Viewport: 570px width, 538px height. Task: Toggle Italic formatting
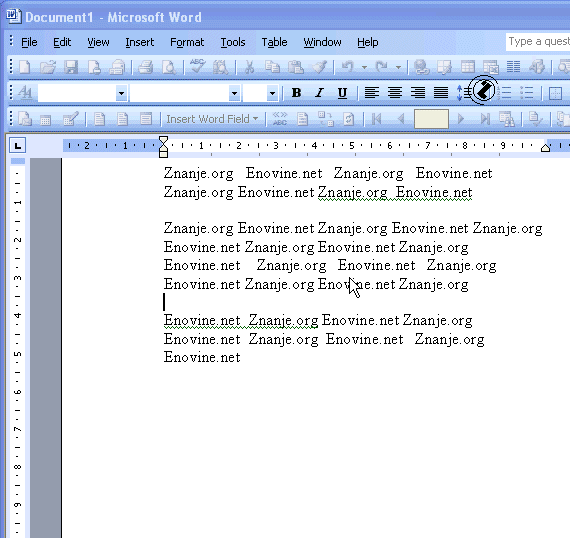point(319,93)
